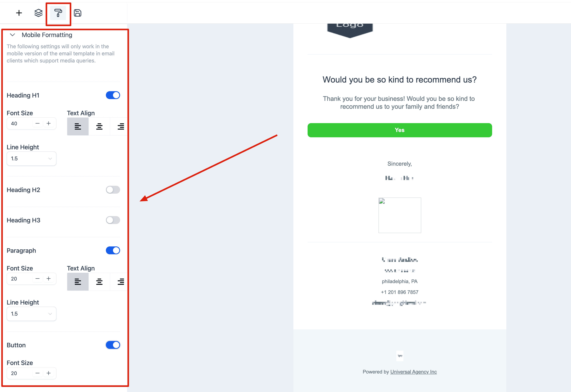Right align the Paragraph text
Viewport: 571px width, 392px height.
tap(121, 282)
